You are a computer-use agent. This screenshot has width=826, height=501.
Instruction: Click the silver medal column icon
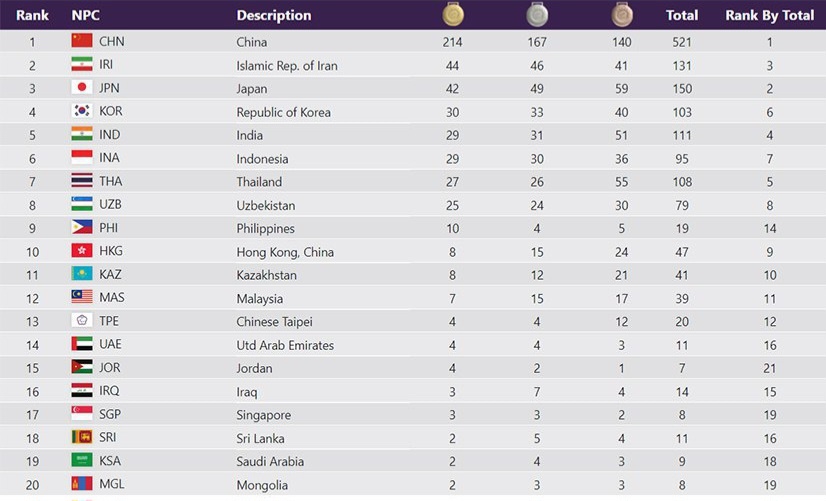point(537,14)
